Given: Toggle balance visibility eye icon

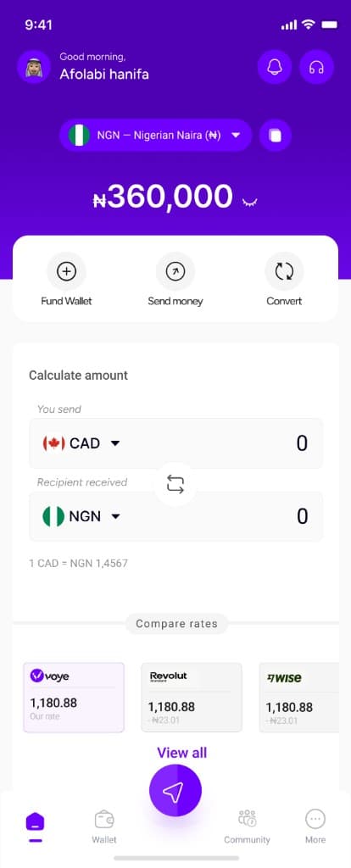Looking at the screenshot, I should coord(250,203).
